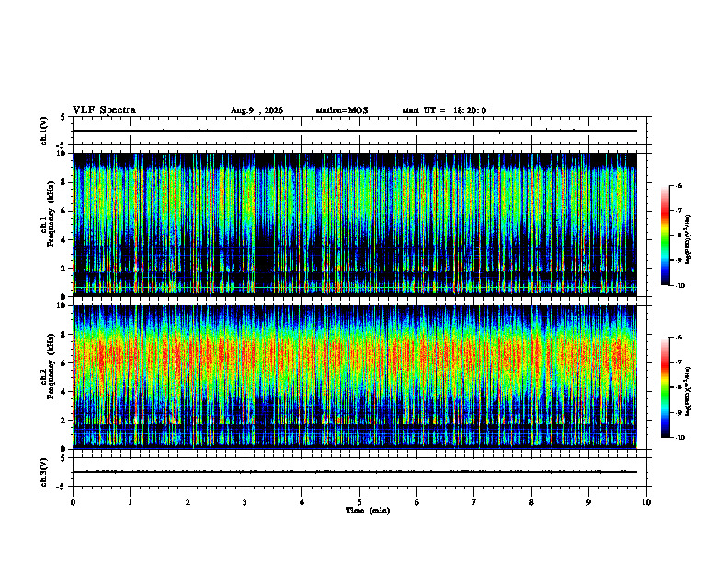Click the ch.2 colorbar gradient

(x=665, y=387)
